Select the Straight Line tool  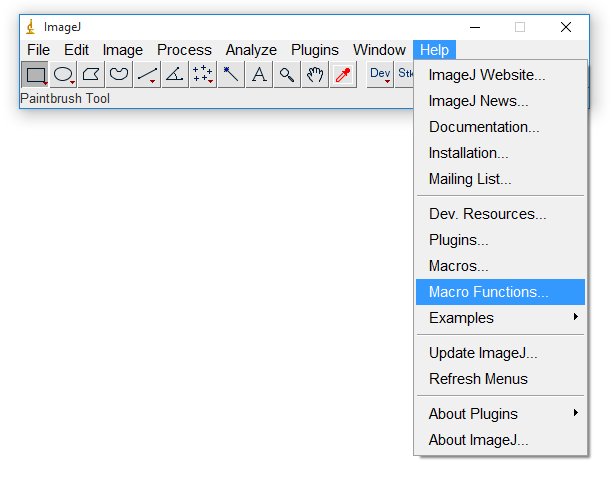(147, 74)
